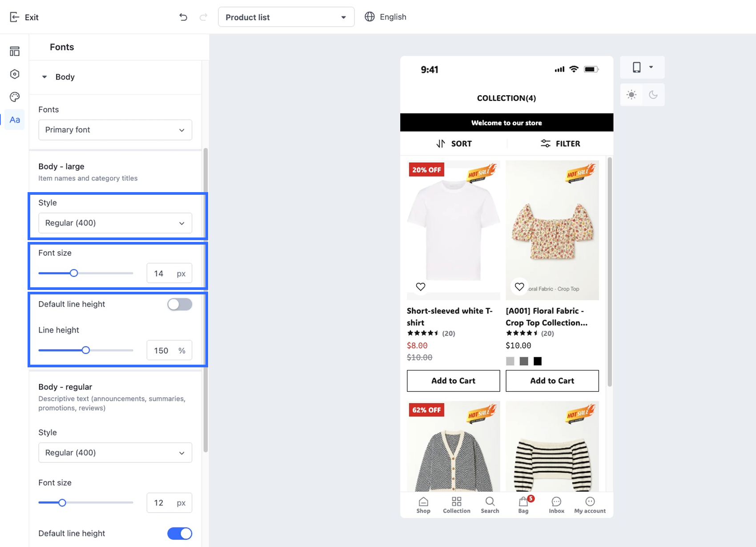The image size is (756, 547).
Task: Add Short-sleeved white T-shirt to cart
Action: coord(453,381)
